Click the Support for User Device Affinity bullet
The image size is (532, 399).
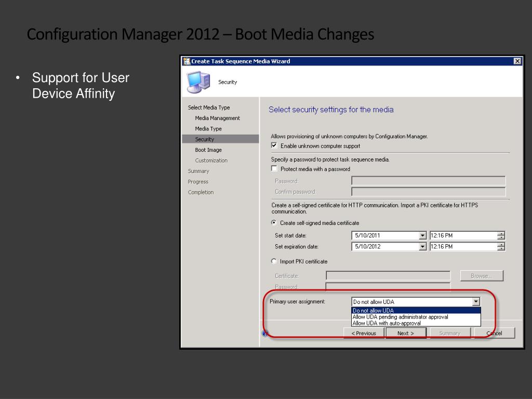pos(81,86)
